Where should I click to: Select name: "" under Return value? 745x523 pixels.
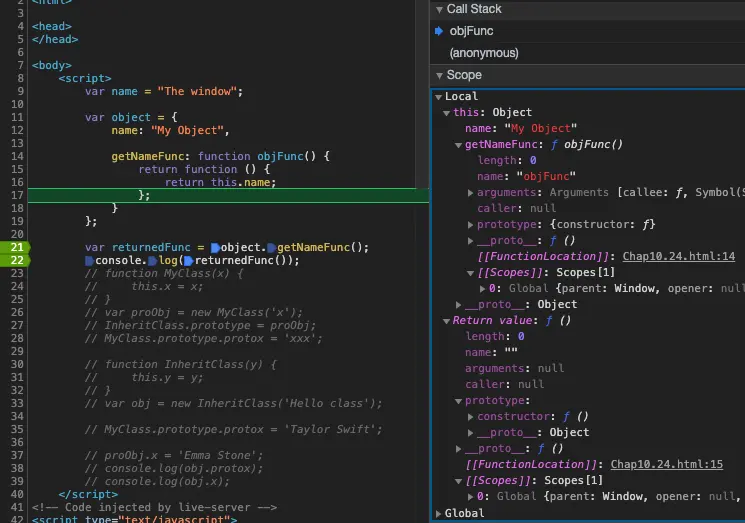coord(491,352)
